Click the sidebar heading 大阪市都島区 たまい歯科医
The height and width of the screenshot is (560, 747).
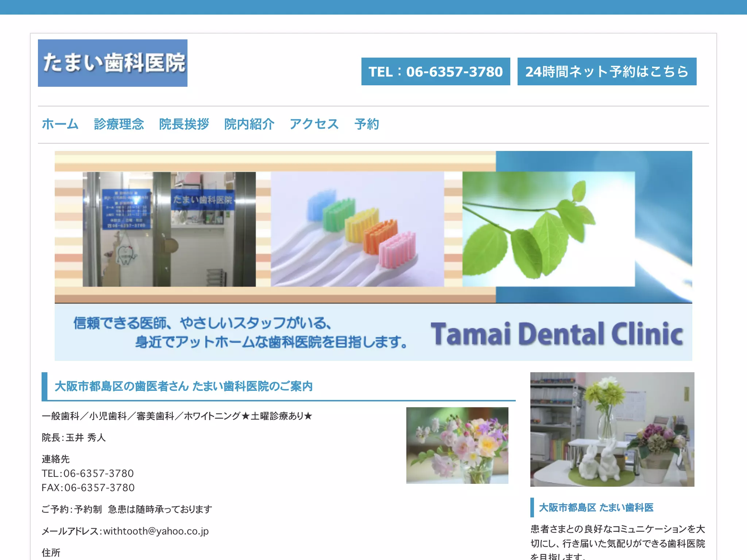tap(596, 507)
